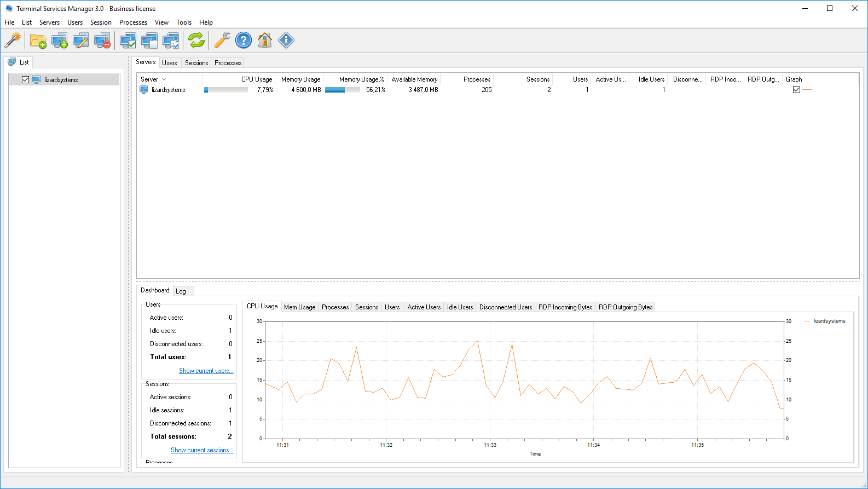The height and width of the screenshot is (489, 868).
Task: Click the edit server pencil icon
Action: [81, 41]
